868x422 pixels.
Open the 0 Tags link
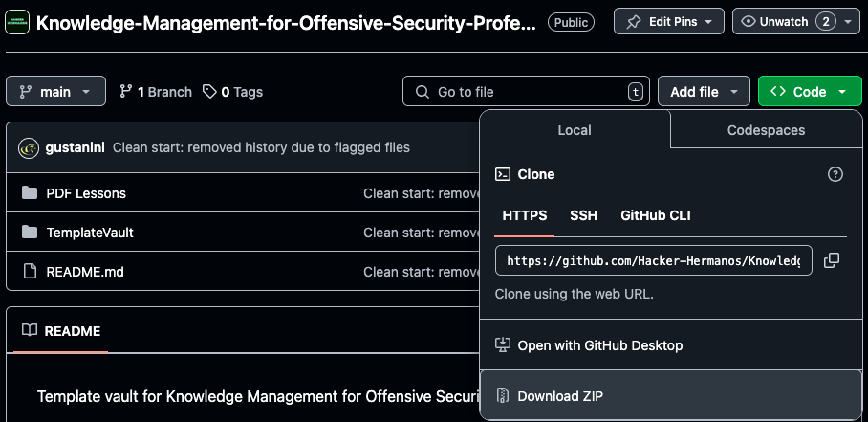pyautogui.click(x=232, y=92)
